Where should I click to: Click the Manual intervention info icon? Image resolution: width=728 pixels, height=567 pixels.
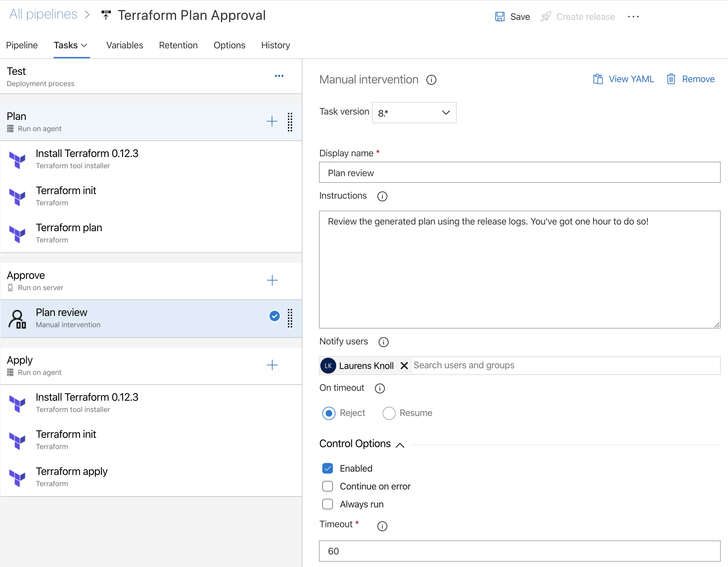click(x=431, y=80)
